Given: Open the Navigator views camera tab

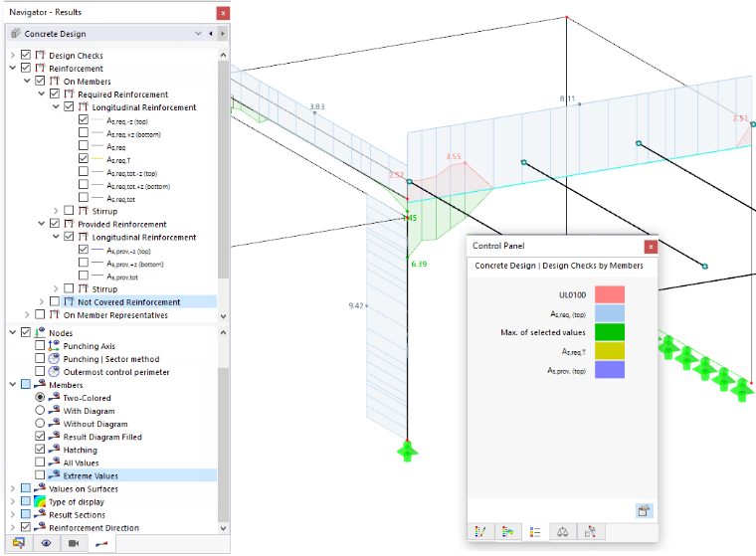Looking at the screenshot, I should click(x=74, y=543).
